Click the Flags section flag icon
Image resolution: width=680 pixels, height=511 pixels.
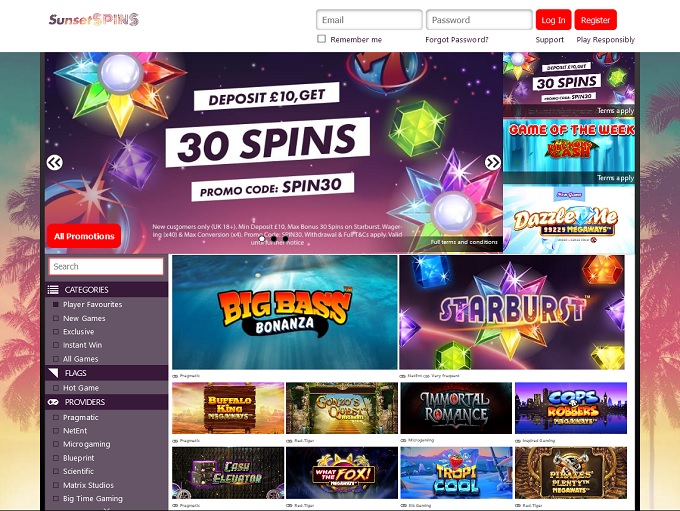(53, 373)
